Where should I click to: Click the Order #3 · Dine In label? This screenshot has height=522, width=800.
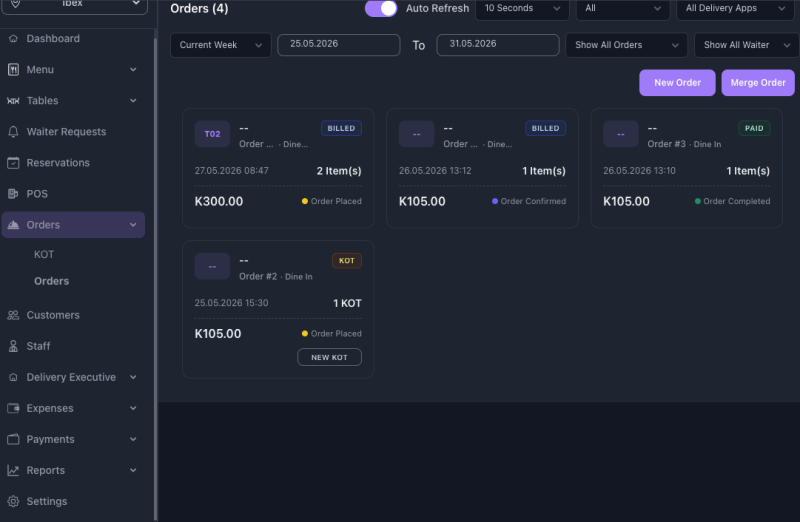tap(684, 144)
